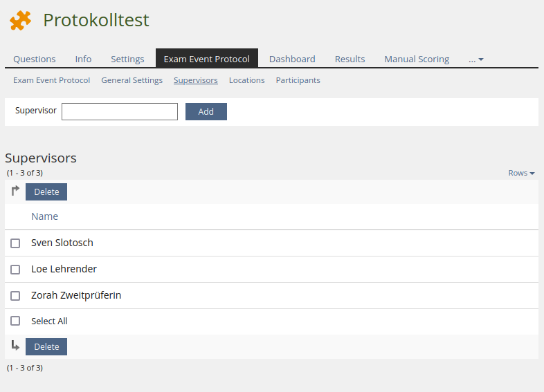The image size is (544, 392).
Task: Tick the checkbox for Sven Slotosch
Action: click(x=15, y=243)
